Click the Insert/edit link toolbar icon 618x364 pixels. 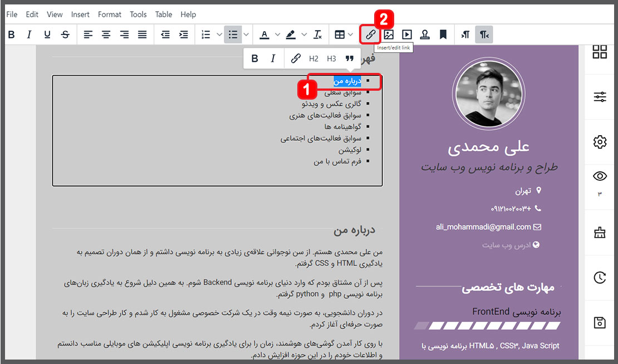(370, 35)
